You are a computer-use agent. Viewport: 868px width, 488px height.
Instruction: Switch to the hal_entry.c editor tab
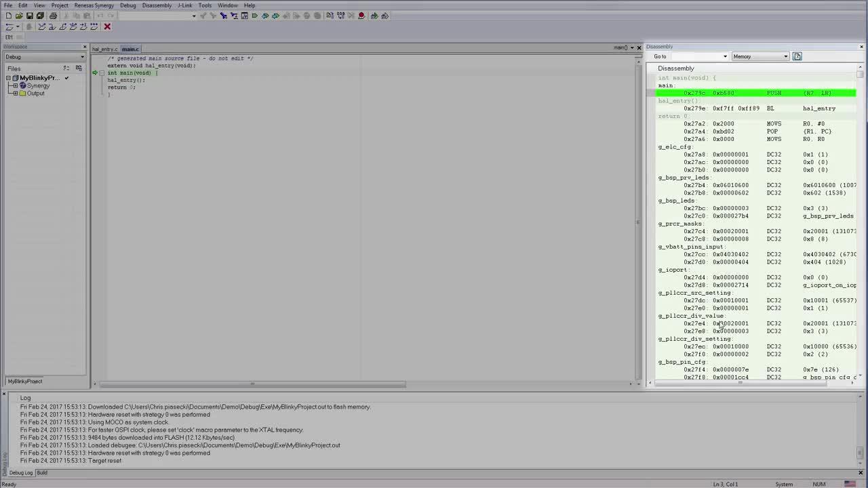[105, 49]
